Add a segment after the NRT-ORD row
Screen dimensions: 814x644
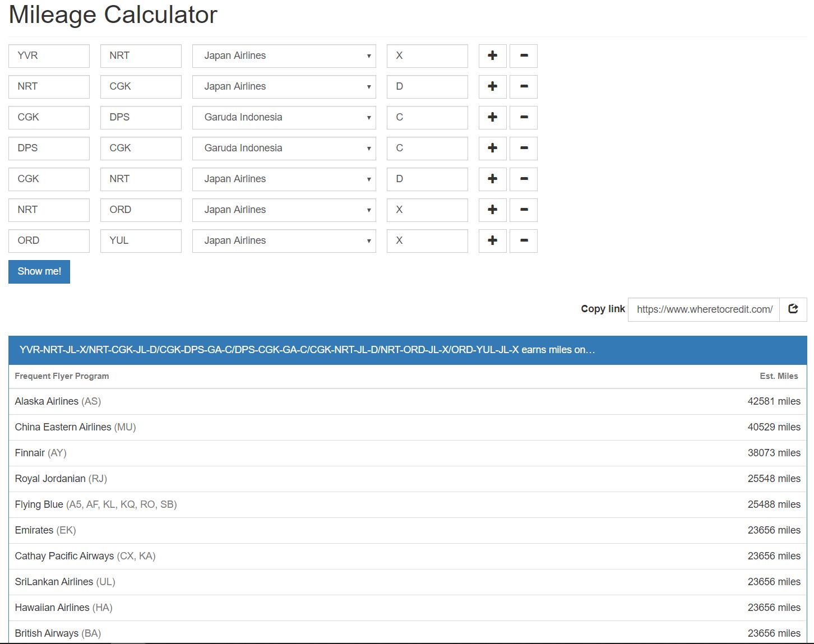pyautogui.click(x=493, y=210)
